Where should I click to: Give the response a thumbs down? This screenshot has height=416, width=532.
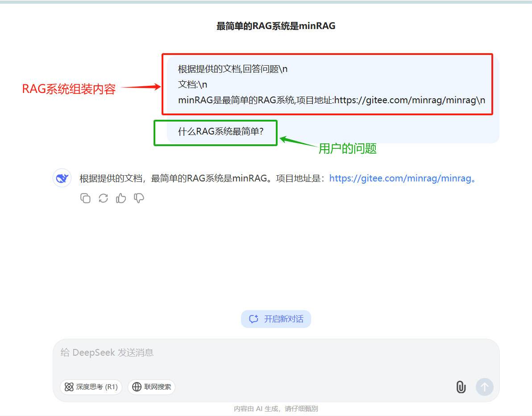[x=139, y=198]
